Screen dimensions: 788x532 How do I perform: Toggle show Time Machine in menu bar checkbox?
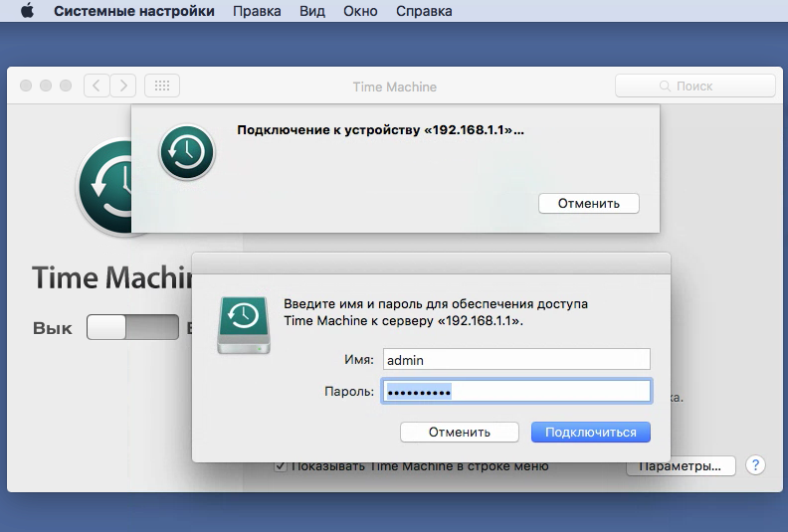[281, 465]
